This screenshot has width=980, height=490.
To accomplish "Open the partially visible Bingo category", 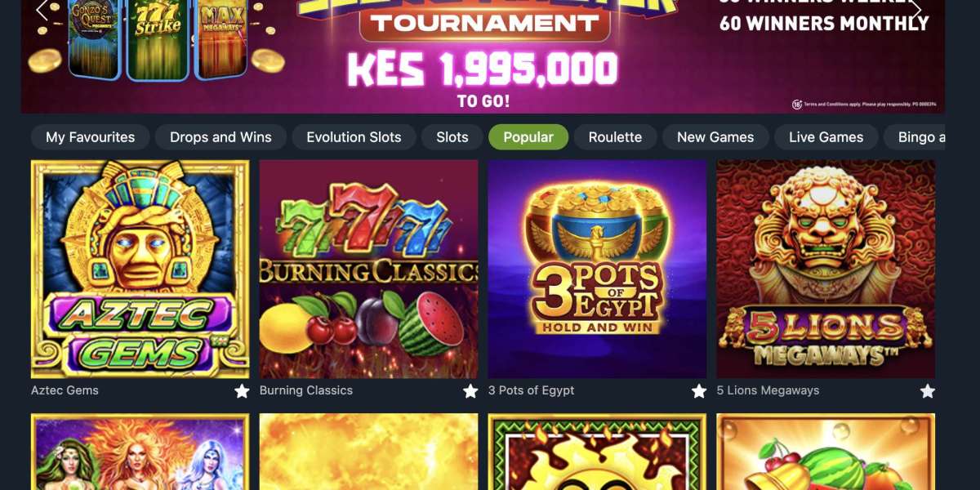I will pyautogui.click(x=915, y=137).
